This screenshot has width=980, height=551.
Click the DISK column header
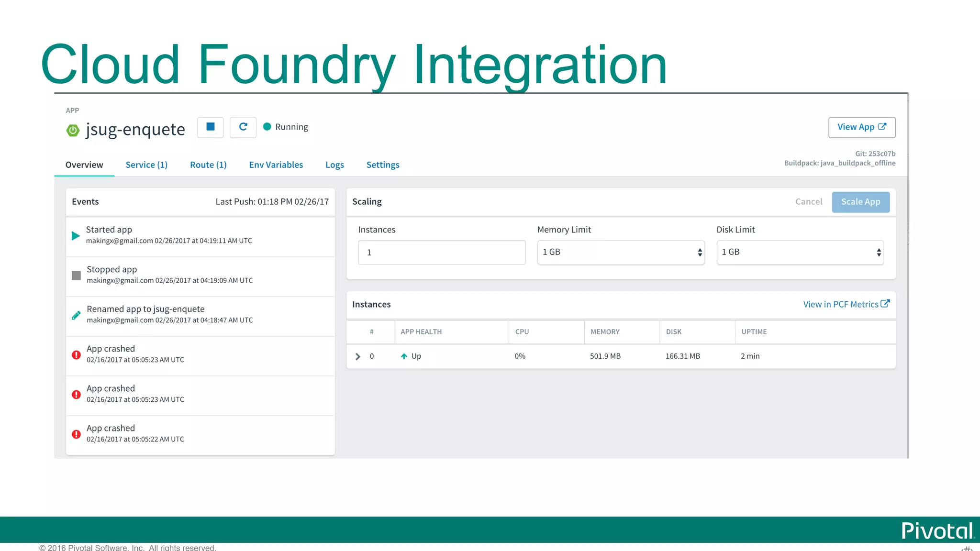[674, 332]
